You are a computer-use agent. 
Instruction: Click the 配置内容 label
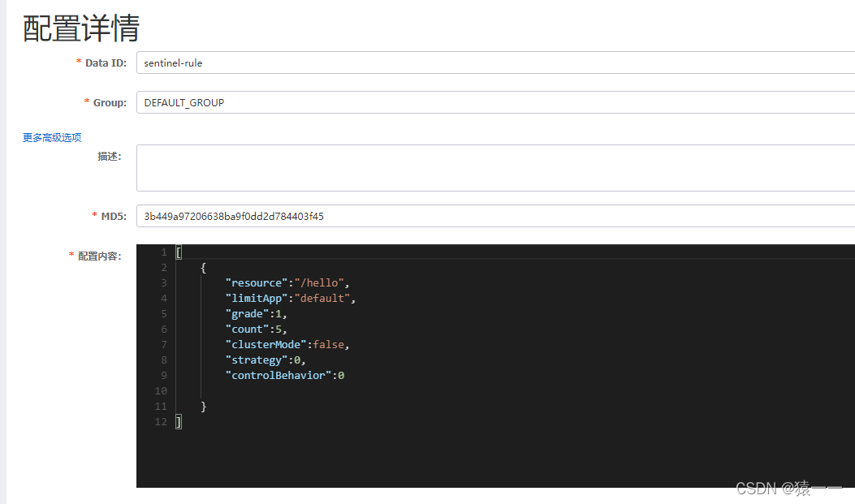(x=99, y=256)
